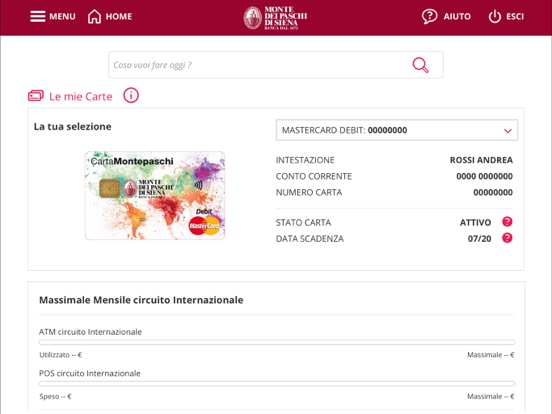The image size is (552, 414).
Task: Click the Le mie Carte cards icon
Action: tap(36, 96)
